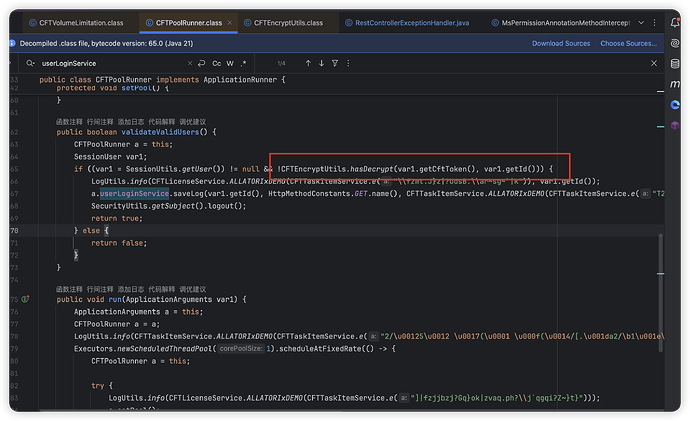690x421 pixels.
Task: Click the highlighted userLoginService in code
Action: pos(134,194)
